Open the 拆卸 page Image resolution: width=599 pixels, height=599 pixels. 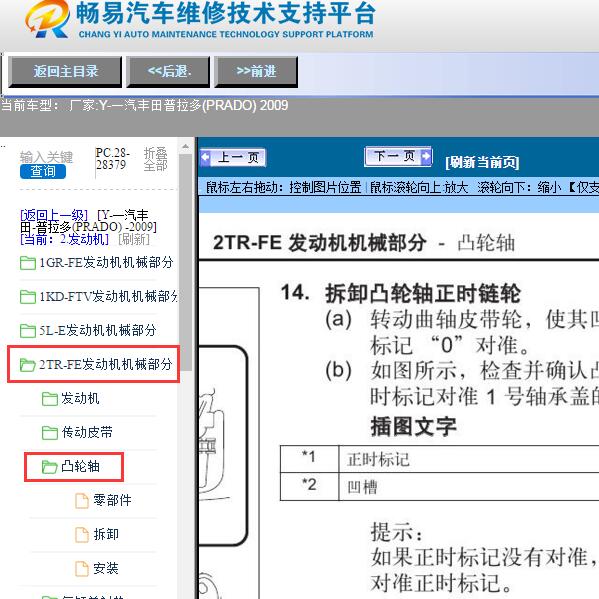click(x=106, y=534)
